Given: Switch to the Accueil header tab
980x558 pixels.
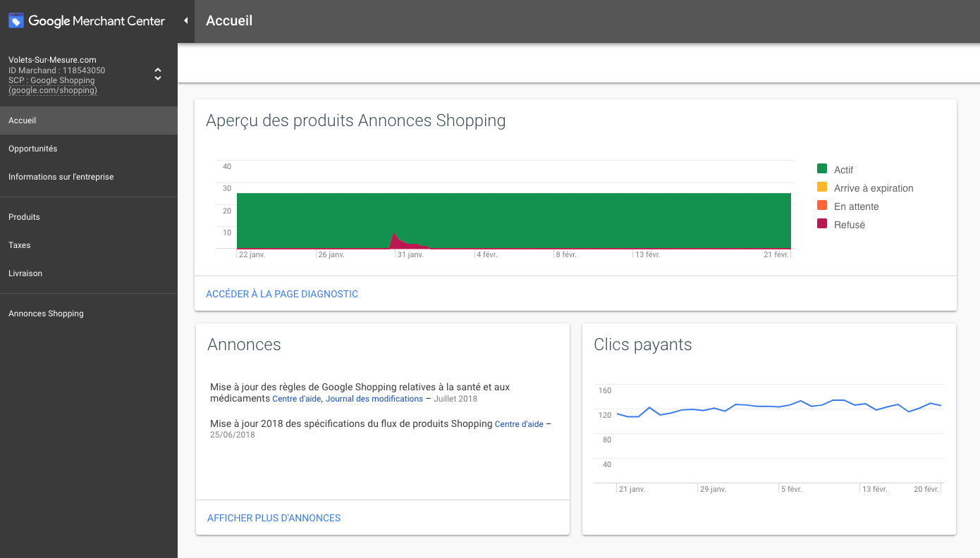Looking at the screenshot, I should tap(229, 20).
